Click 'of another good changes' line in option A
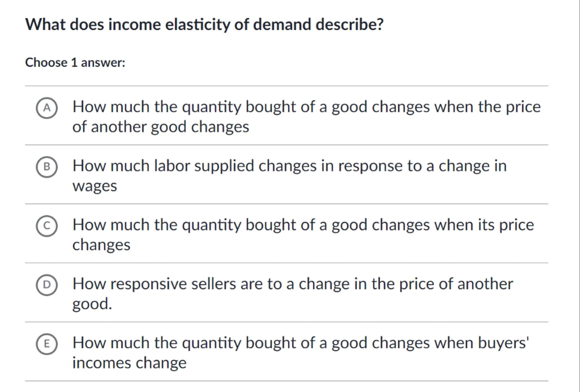 [x=161, y=127]
